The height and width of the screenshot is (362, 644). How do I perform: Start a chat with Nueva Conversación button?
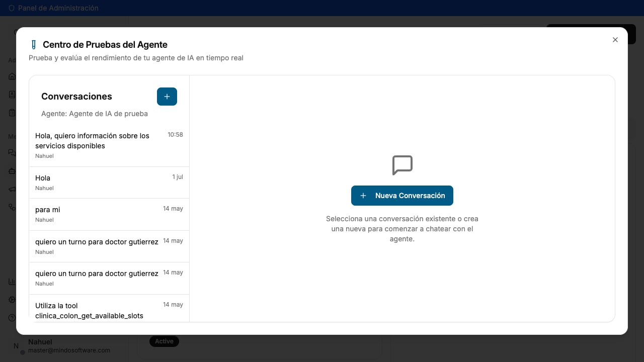(x=402, y=196)
